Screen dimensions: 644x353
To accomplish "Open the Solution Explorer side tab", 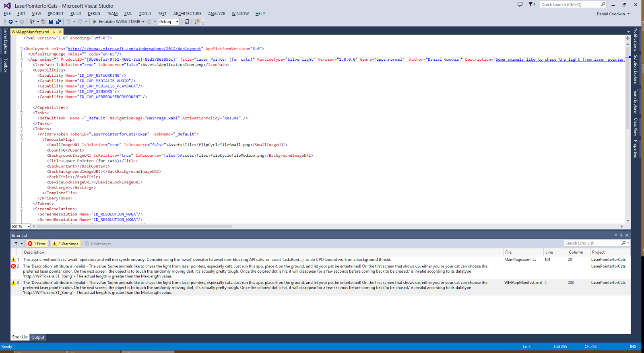I will point(636,70).
